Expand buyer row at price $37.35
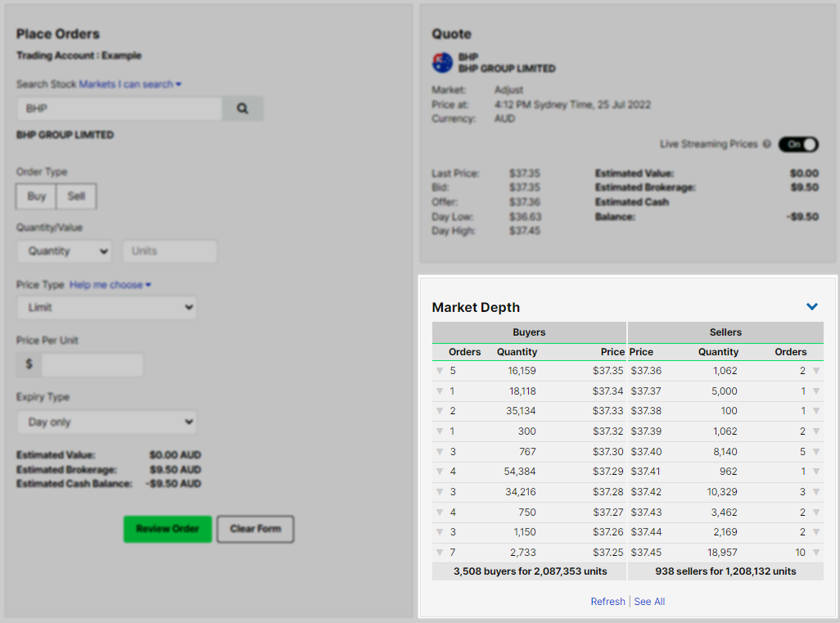 tap(440, 371)
